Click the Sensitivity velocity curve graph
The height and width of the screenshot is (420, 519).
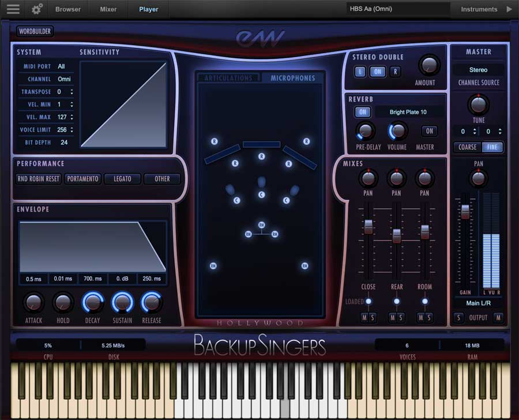123,104
